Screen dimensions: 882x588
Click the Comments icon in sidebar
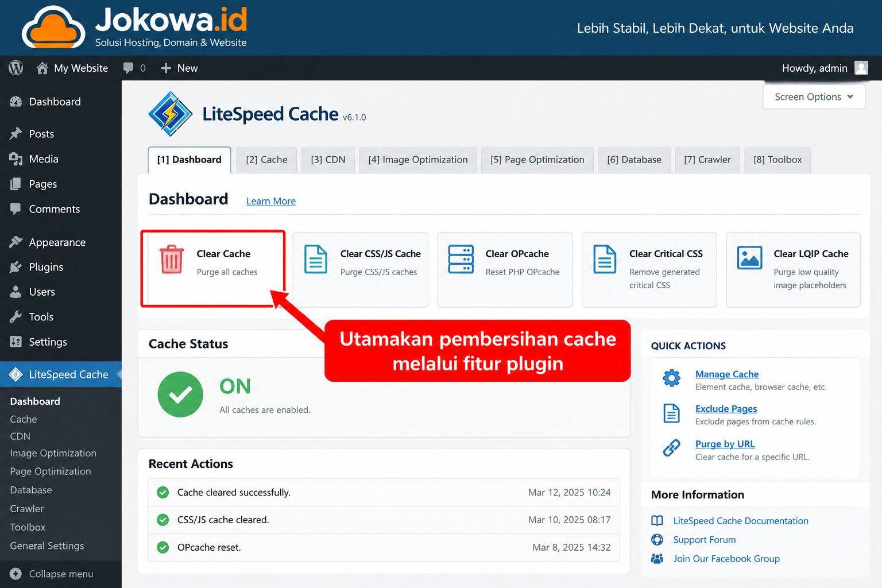[16, 209]
